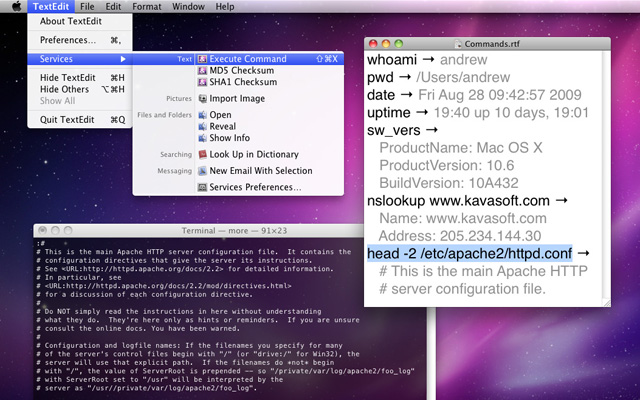Click the Execute Command service icon

click(x=202, y=59)
